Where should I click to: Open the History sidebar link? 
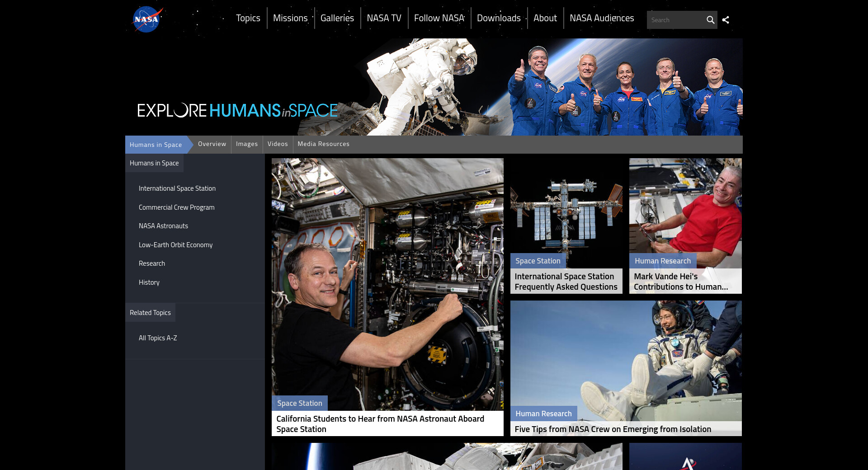(149, 282)
